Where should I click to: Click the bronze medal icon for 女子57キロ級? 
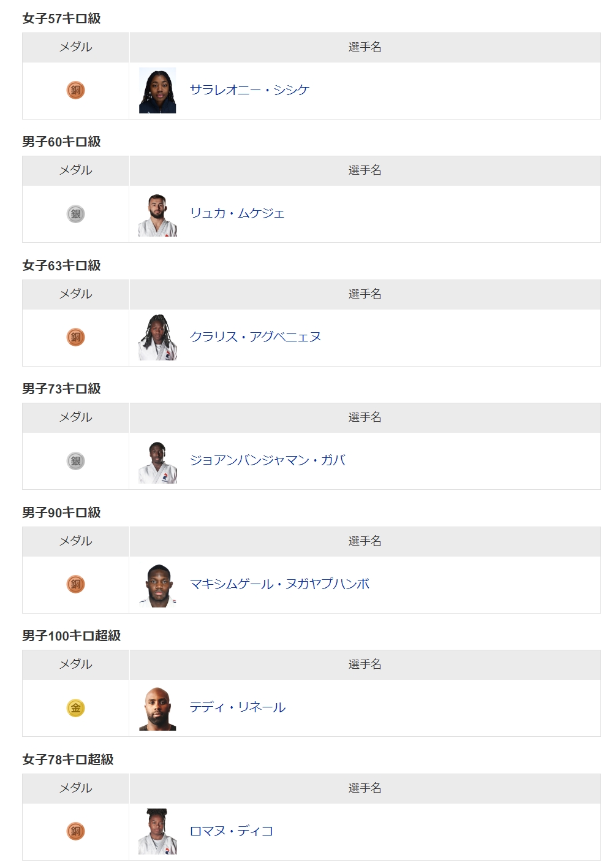point(75,90)
